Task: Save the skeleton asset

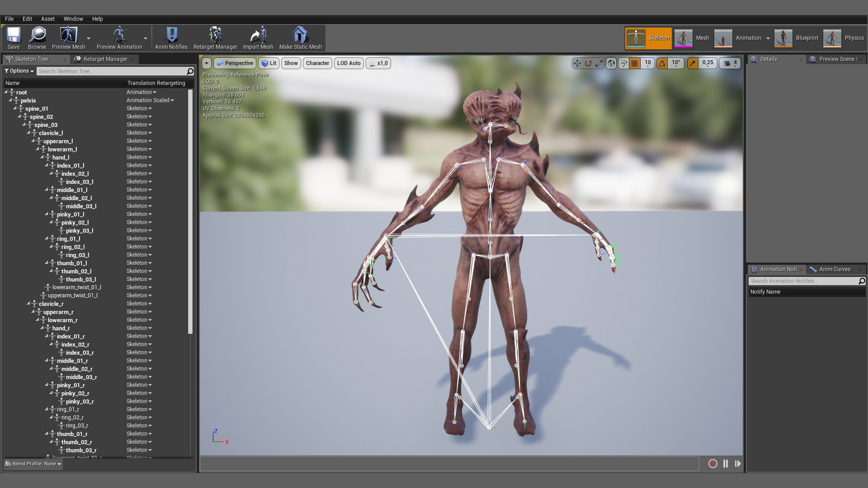Action: pyautogui.click(x=14, y=38)
